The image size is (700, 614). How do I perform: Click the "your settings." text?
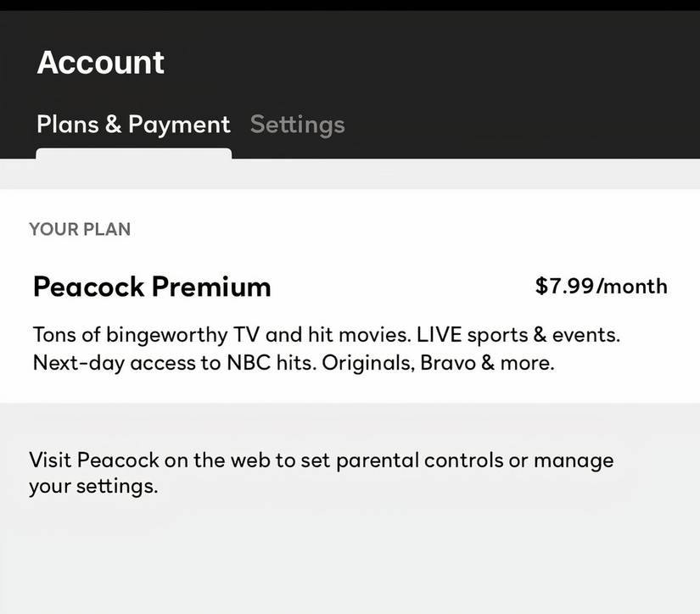tap(93, 488)
